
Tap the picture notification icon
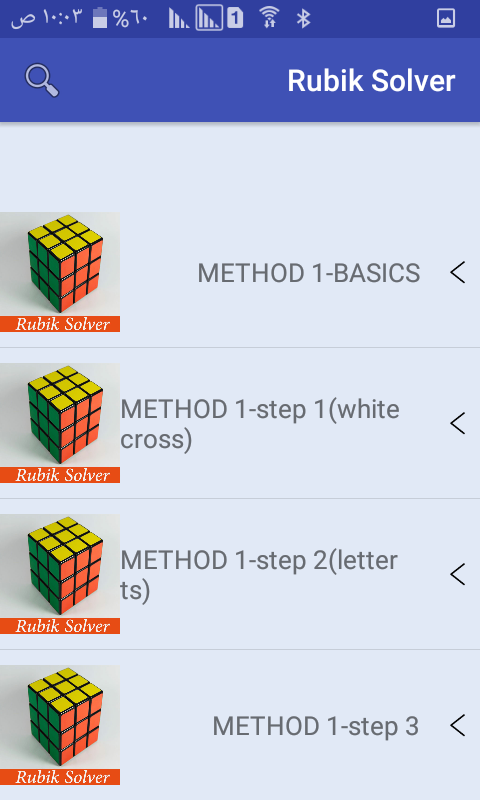coord(446,18)
